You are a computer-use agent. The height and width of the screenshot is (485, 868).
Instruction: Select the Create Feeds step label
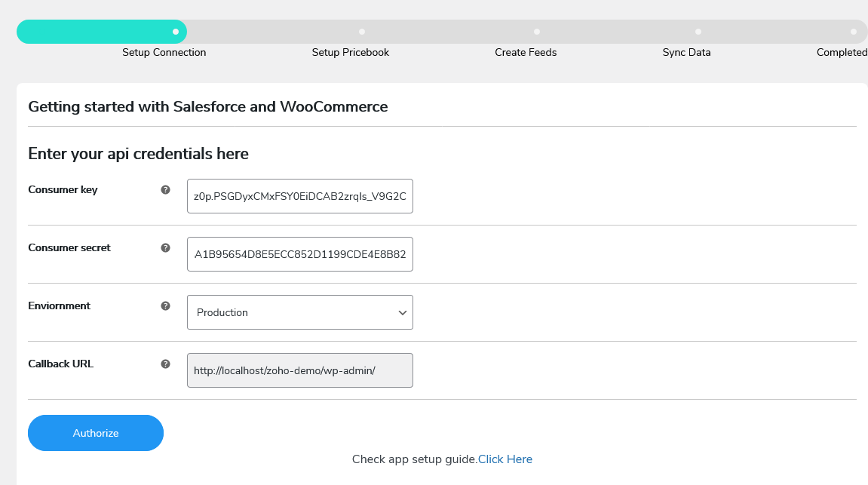click(x=526, y=52)
